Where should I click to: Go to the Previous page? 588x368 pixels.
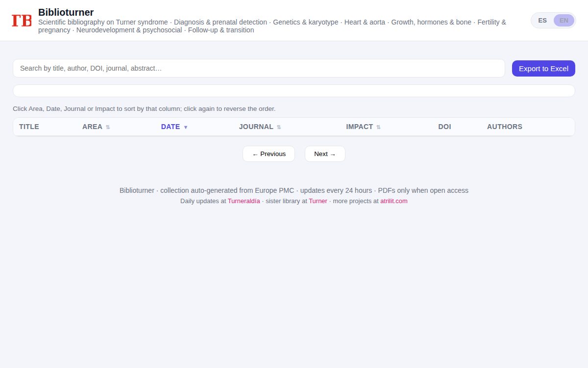pos(269,154)
